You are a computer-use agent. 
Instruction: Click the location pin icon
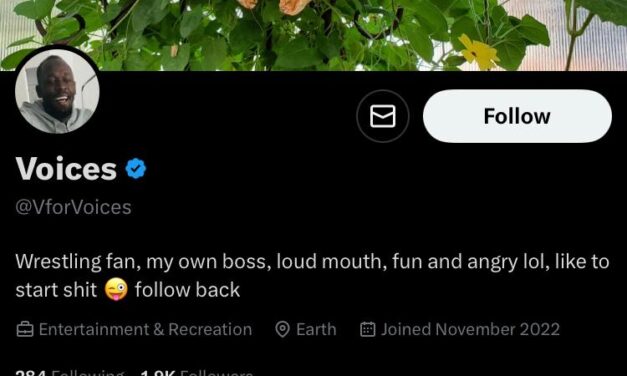coord(282,330)
